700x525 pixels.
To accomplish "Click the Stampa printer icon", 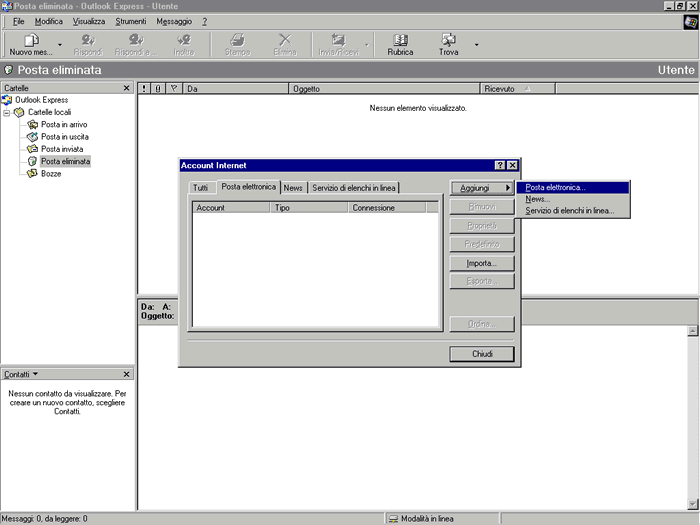I will 237,41.
